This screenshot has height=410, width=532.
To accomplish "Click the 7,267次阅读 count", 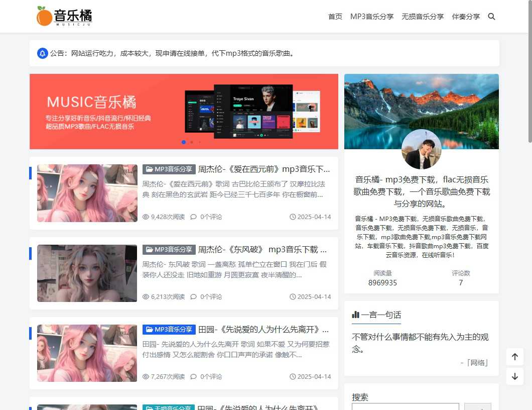I will tap(168, 376).
